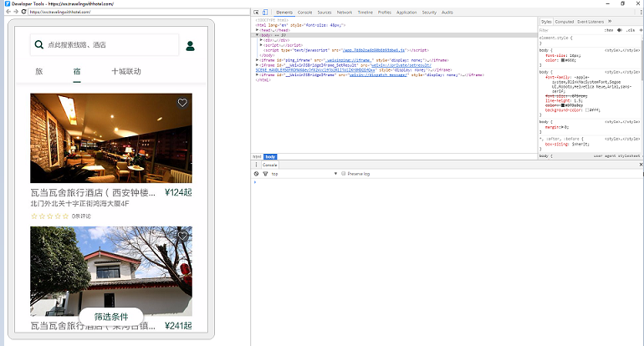Toggle the device toolbar icon
Viewport: 644px width, 346px height.
click(265, 13)
